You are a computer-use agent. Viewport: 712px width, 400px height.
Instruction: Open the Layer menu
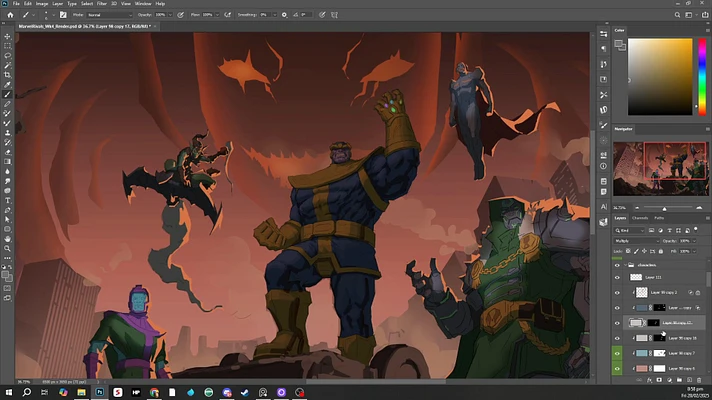pos(58,4)
